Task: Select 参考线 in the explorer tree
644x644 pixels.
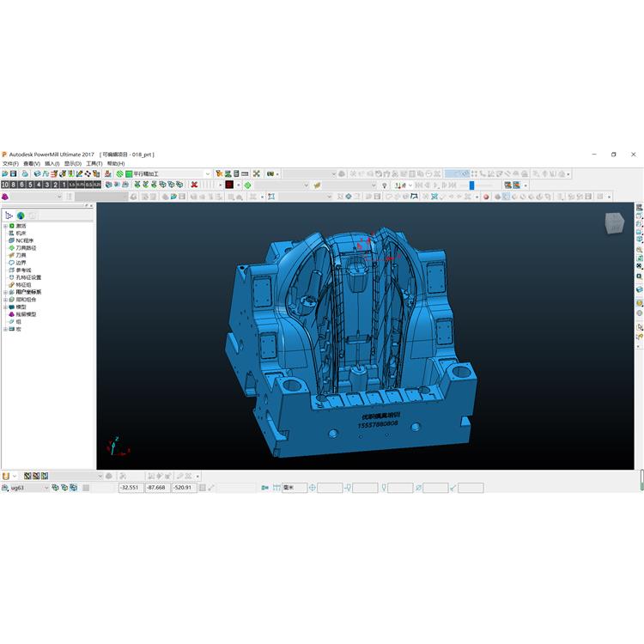Action: [x=23, y=270]
